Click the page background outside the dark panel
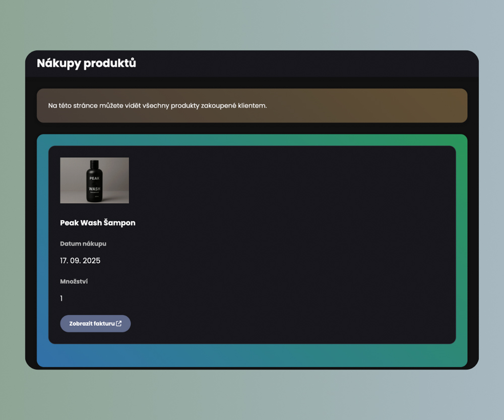The height and width of the screenshot is (420, 504). [x=252, y=25]
